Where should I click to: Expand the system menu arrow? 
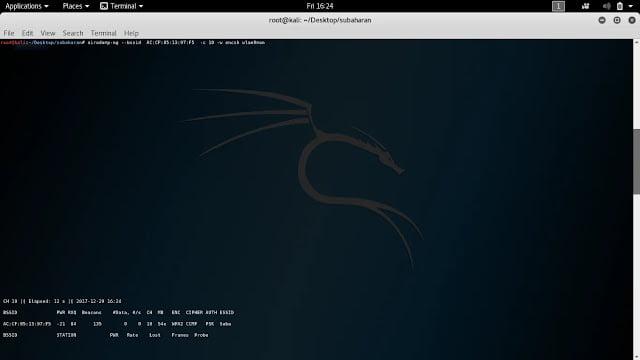click(x=631, y=6)
